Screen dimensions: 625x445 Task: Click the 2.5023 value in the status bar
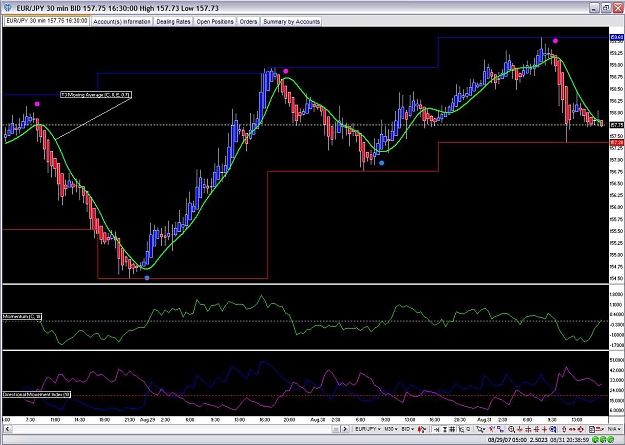coord(539,439)
